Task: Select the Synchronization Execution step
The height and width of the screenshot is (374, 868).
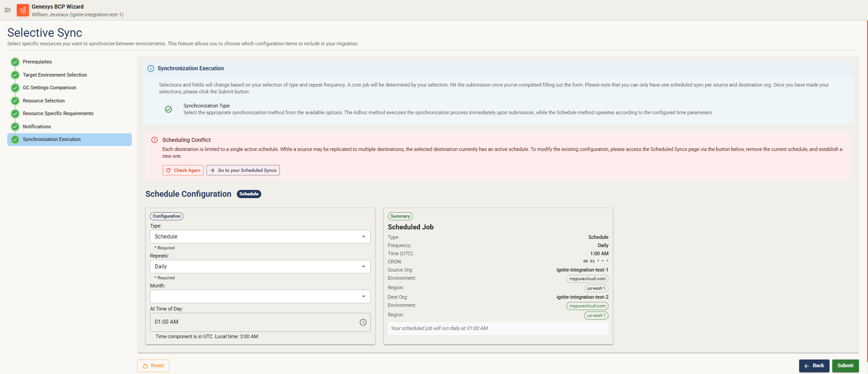Action: (x=69, y=140)
